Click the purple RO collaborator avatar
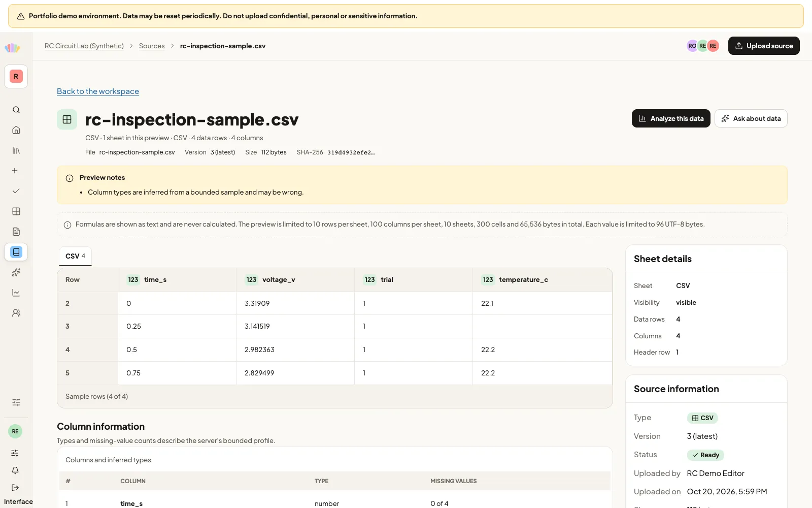This screenshot has height=508, width=812. click(692, 46)
